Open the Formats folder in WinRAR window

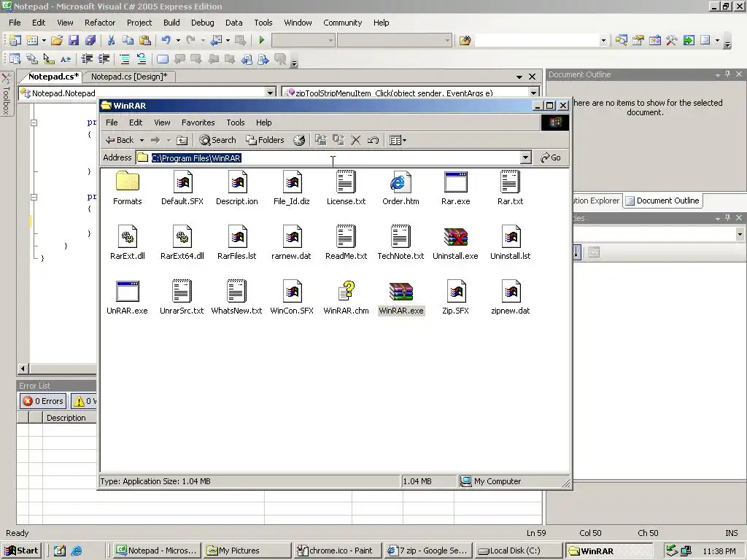(127, 188)
